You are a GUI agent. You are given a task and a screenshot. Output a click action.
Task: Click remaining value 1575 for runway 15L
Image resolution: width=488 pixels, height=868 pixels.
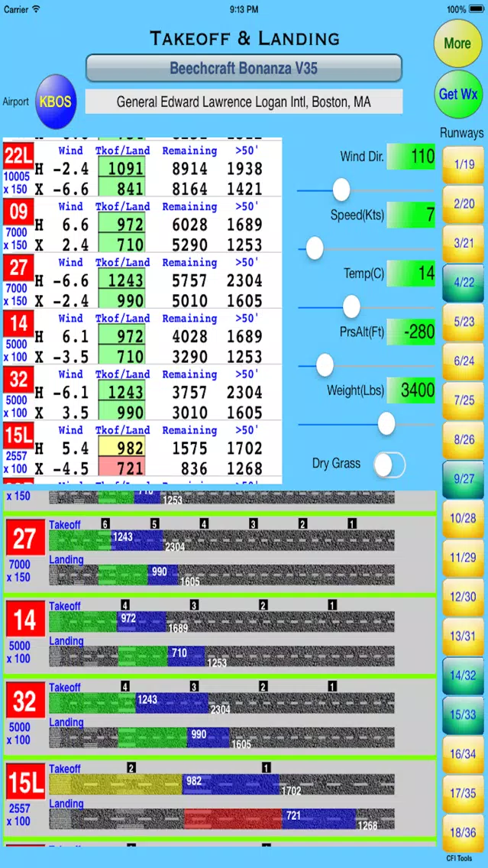pos(189,449)
